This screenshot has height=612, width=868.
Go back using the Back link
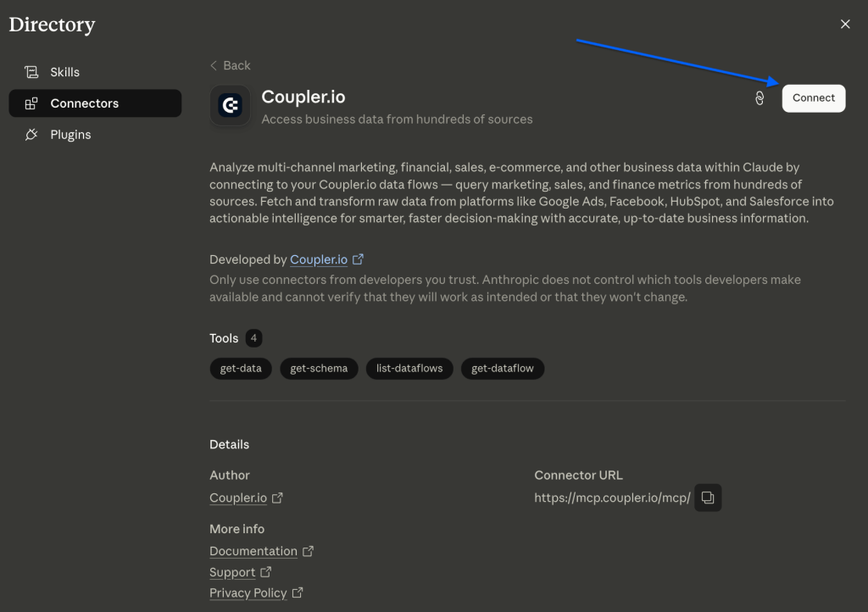[x=231, y=65]
